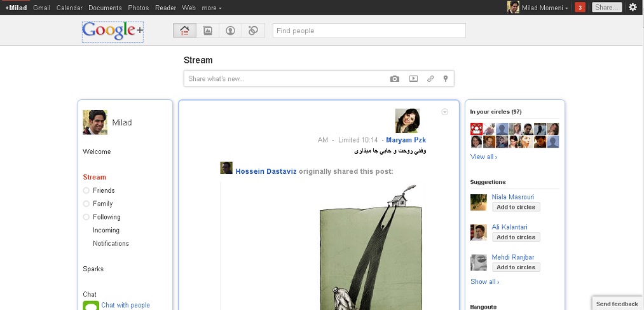Open Maryam Pzk profile link
This screenshot has width=644, height=310.
[406, 140]
